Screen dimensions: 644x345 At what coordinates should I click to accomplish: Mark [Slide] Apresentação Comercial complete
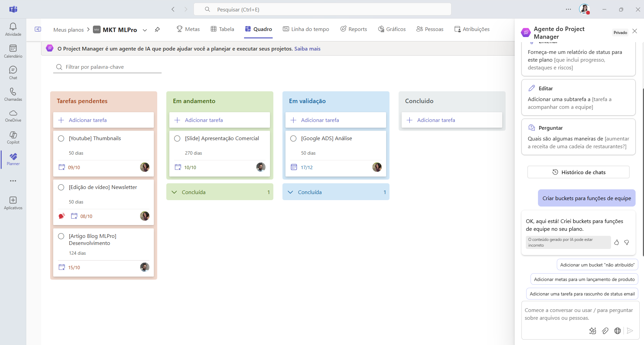177,138
